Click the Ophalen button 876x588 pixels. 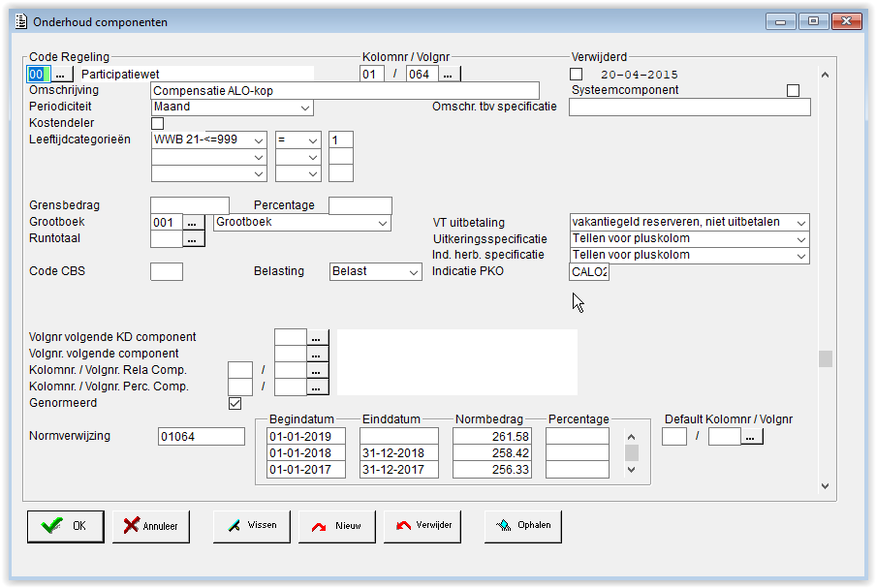click(523, 526)
